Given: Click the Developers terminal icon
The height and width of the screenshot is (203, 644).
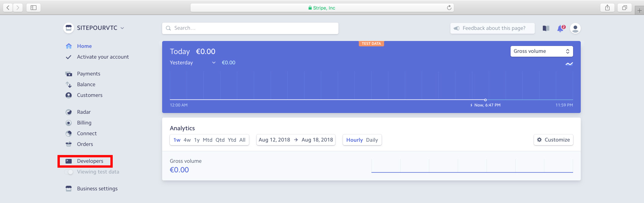Looking at the screenshot, I should click(x=69, y=161).
